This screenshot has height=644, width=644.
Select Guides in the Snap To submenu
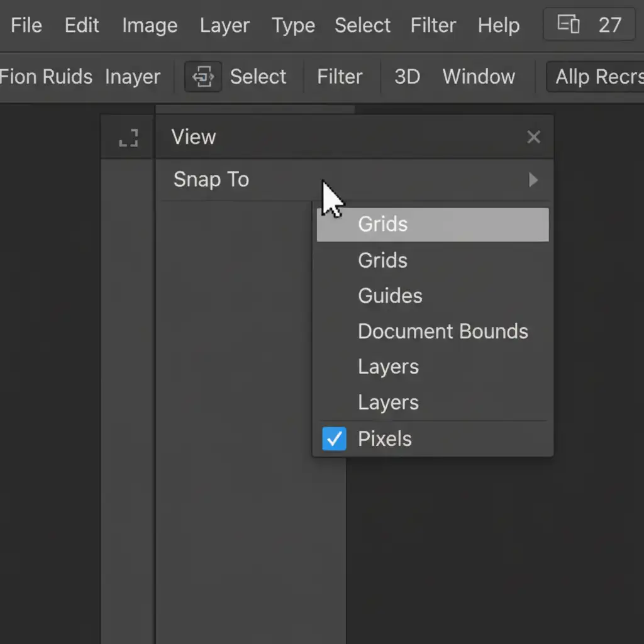pyautogui.click(x=390, y=296)
